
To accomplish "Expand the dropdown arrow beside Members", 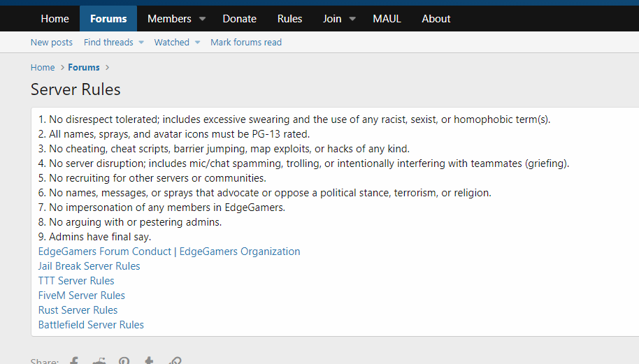I will 202,19.
